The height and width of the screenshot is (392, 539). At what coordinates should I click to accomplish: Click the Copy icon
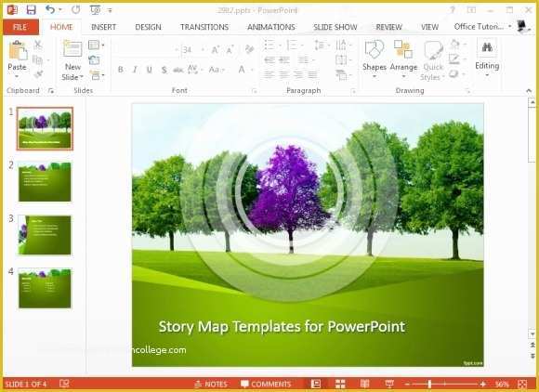coord(37,60)
